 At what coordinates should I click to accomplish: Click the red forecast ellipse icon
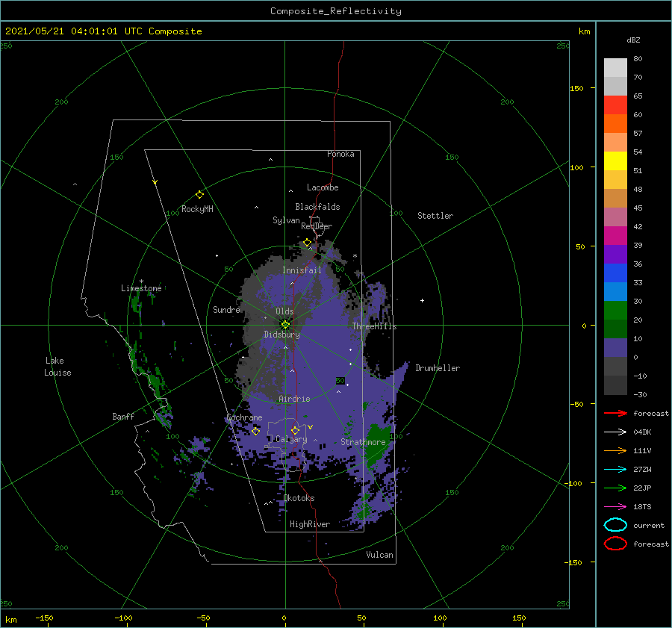[x=615, y=544]
